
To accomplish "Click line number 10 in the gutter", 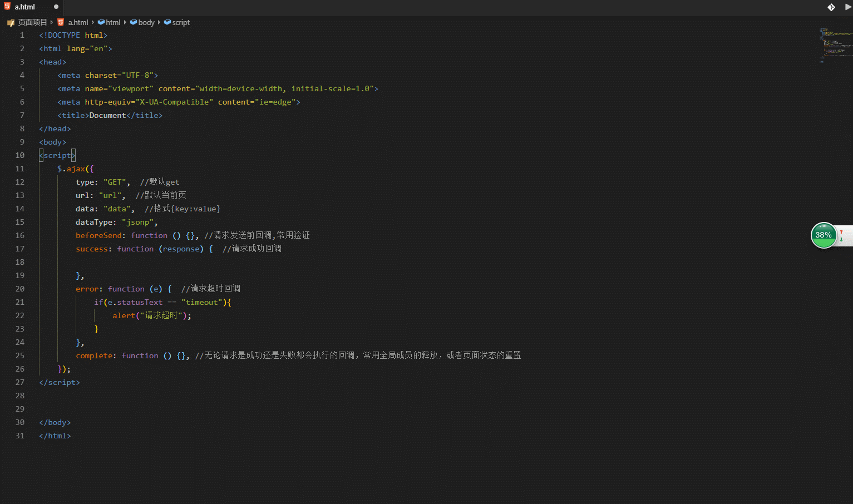I will tap(20, 155).
